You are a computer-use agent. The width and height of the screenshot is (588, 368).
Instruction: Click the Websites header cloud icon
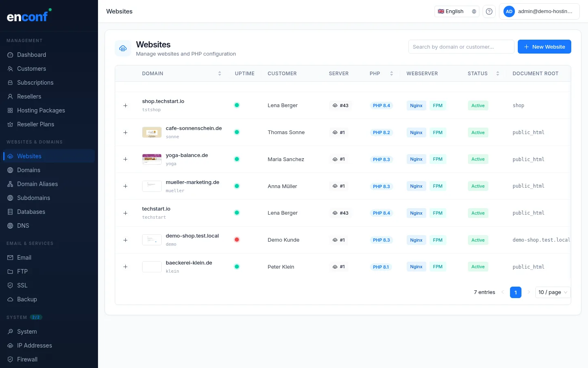click(x=123, y=48)
